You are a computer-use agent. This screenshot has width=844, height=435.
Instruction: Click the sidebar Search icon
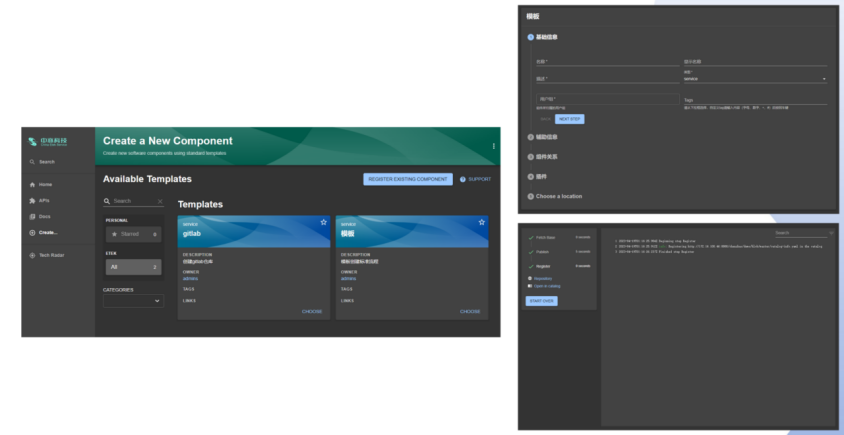[32, 161]
